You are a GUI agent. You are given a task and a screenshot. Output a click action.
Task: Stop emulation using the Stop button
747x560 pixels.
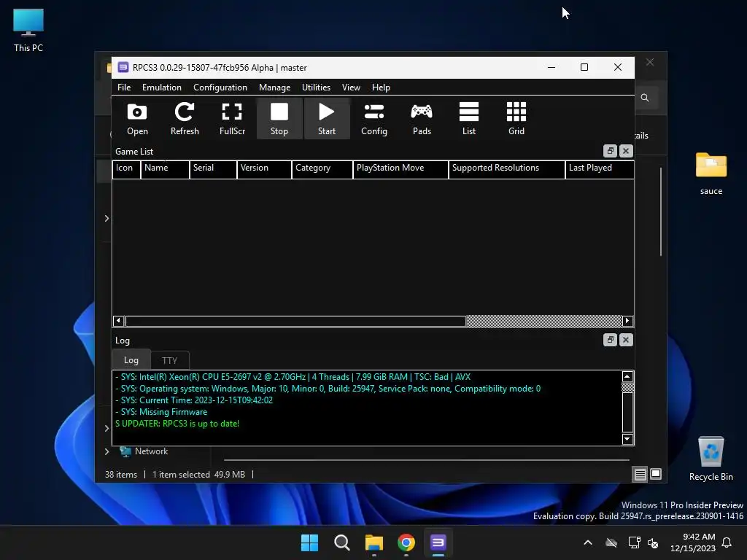coord(279,119)
